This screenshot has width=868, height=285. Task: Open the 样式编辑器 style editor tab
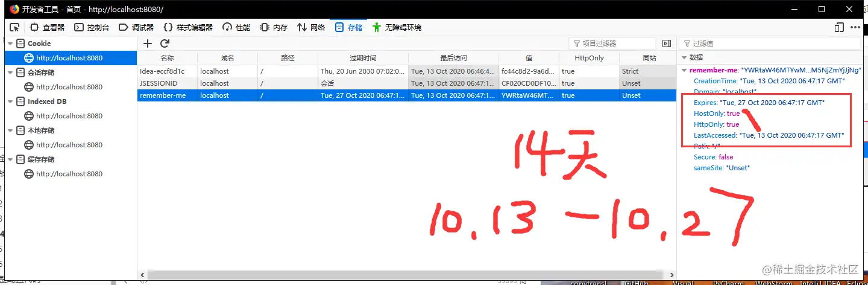pyautogui.click(x=189, y=27)
